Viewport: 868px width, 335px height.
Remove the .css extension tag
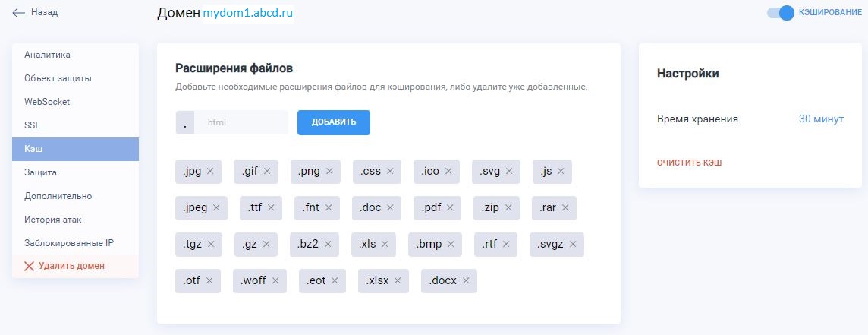click(x=390, y=172)
